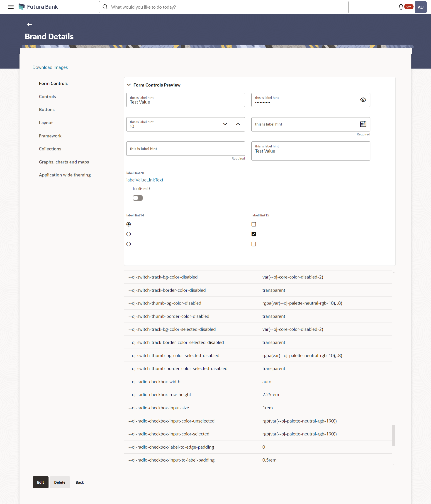The width and height of the screenshot is (431, 504).
Task: Select the Collections tab
Action: point(50,149)
